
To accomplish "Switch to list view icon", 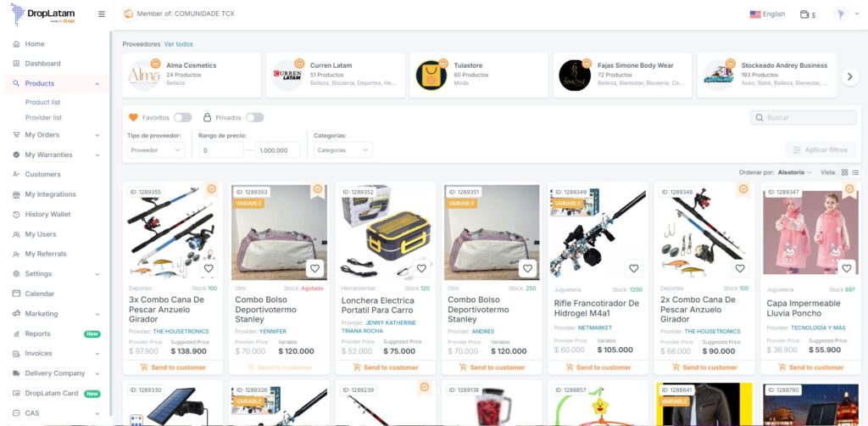I will coord(856,172).
